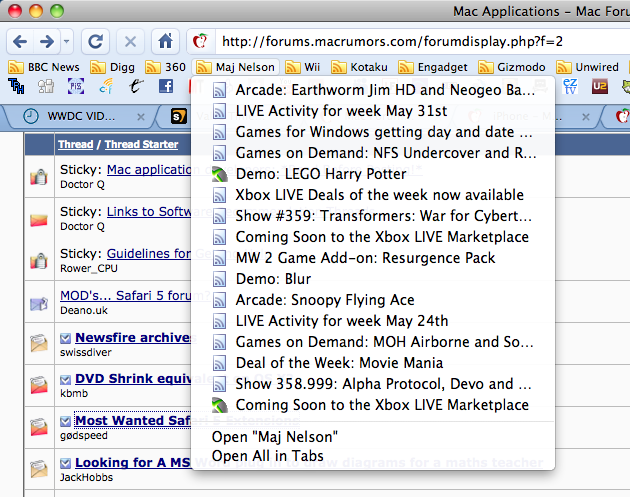630x497 pixels.
Task: Go to the home page
Action: pyautogui.click(x=165, y=41)
